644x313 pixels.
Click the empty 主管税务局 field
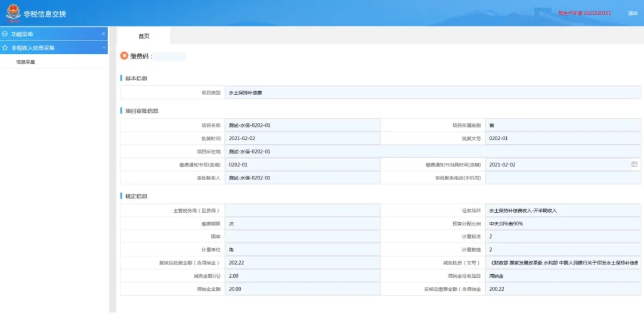[x=302, y=210]
